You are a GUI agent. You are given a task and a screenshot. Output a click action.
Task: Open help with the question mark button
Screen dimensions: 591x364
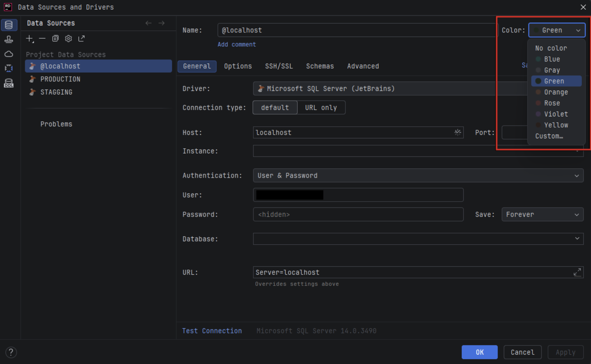click(x=11, y=352)
